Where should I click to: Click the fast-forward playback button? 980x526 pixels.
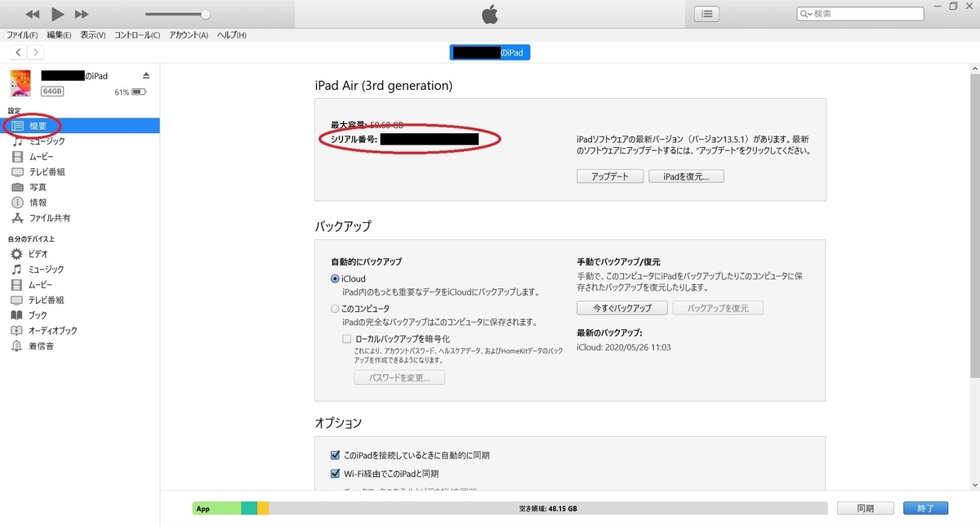point(81,15)
